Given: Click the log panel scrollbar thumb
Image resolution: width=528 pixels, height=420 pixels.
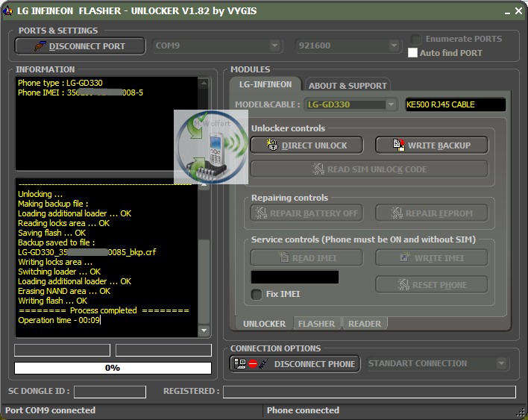Looking at the screenshot, I should coord(204,281).
